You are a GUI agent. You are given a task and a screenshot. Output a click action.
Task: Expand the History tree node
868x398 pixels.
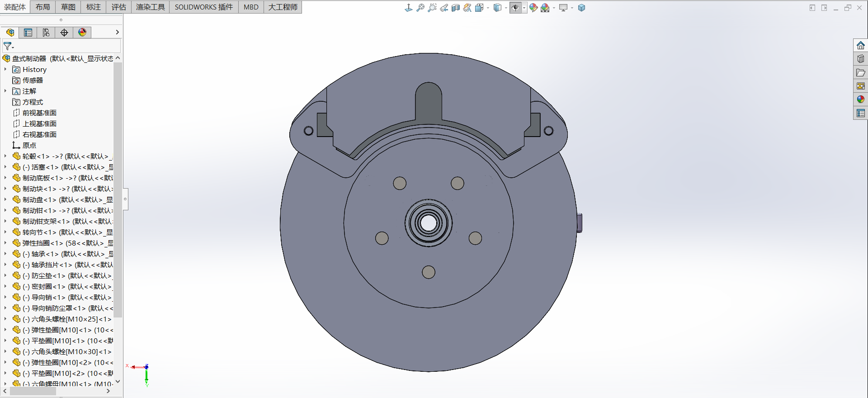point(5,69)
